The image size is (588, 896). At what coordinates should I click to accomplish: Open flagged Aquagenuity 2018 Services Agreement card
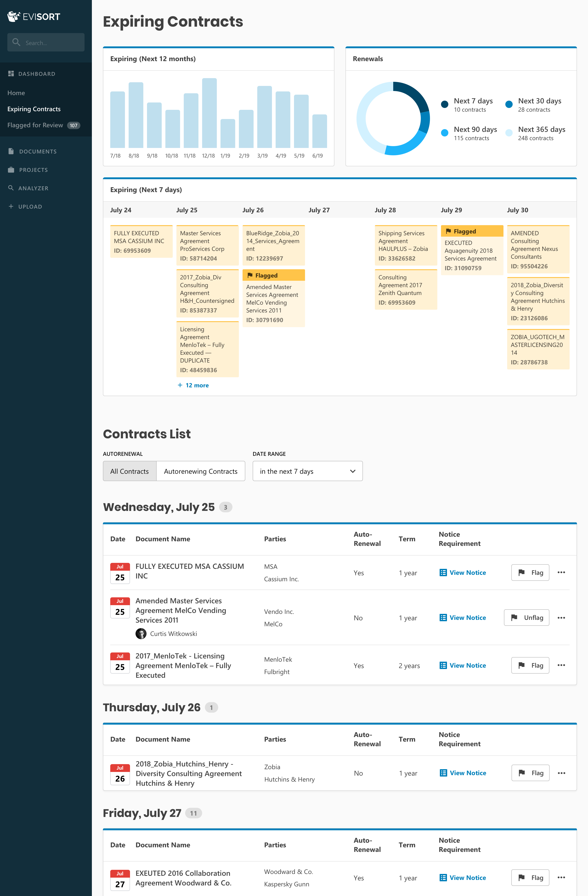(472, 250)
